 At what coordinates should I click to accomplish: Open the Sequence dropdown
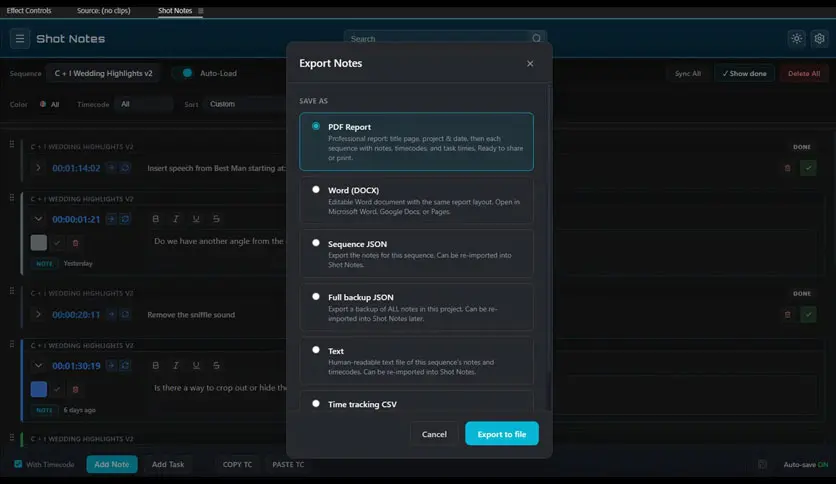pyautogui.click(x=103, y=73)
